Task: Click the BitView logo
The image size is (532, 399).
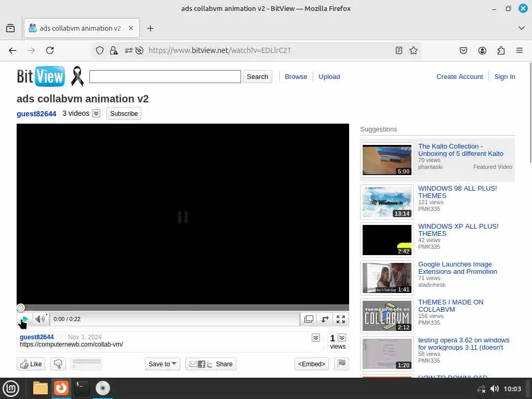Action: (41, 76)
